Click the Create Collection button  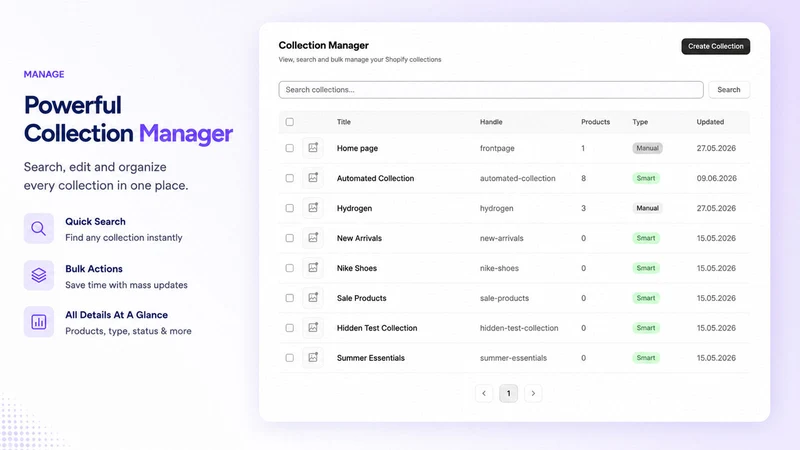pyautogui.click(x=716, y=46)
